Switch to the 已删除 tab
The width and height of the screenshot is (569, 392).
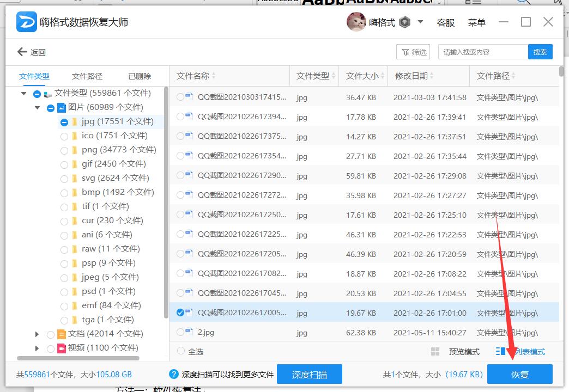140,76
